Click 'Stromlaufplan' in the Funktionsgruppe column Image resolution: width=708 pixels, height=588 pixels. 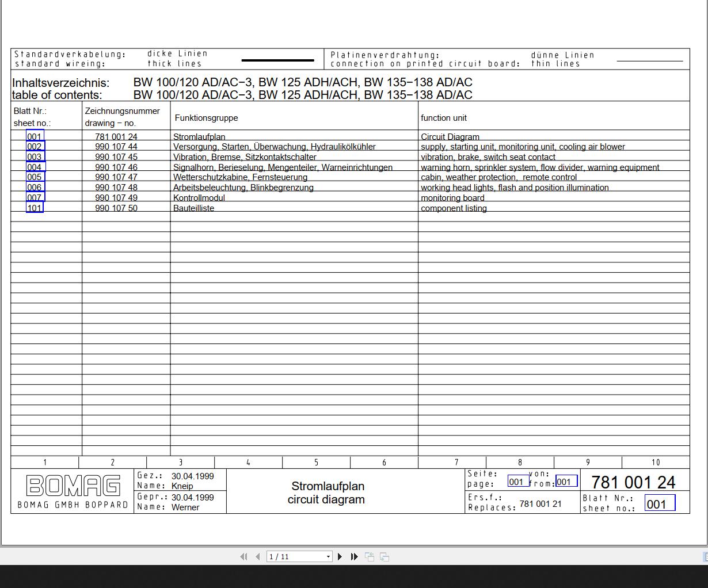(x=199, y=137)
